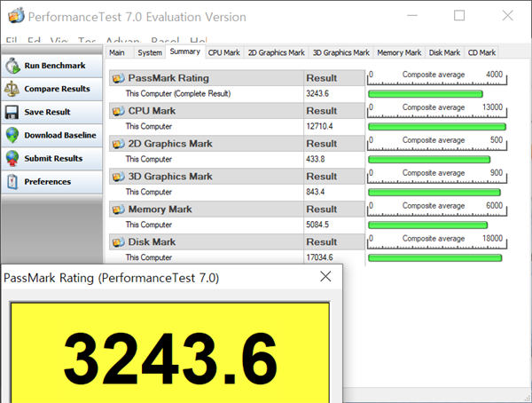
Task: Minimize the PerformanceTest window
Action: click(x=412, y=15)
